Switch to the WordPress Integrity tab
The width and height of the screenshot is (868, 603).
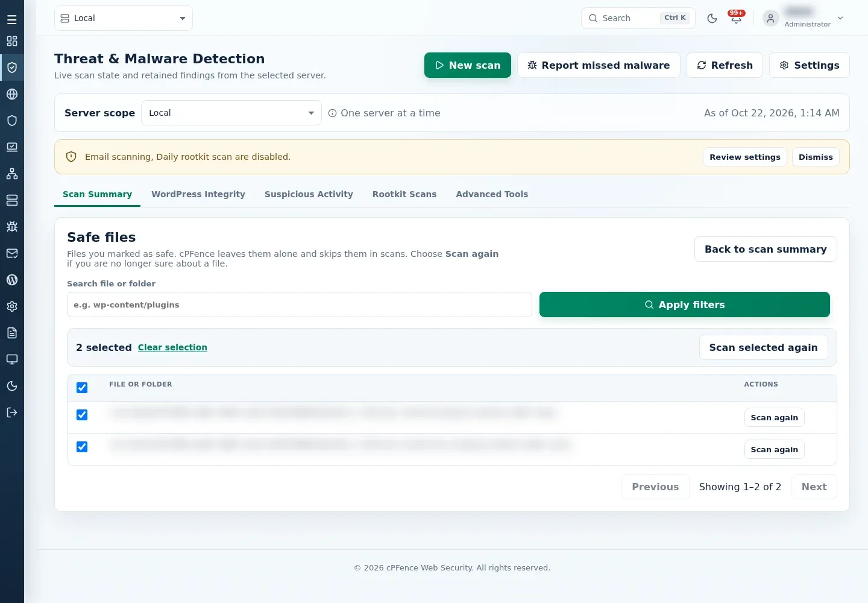coord(198,194)
